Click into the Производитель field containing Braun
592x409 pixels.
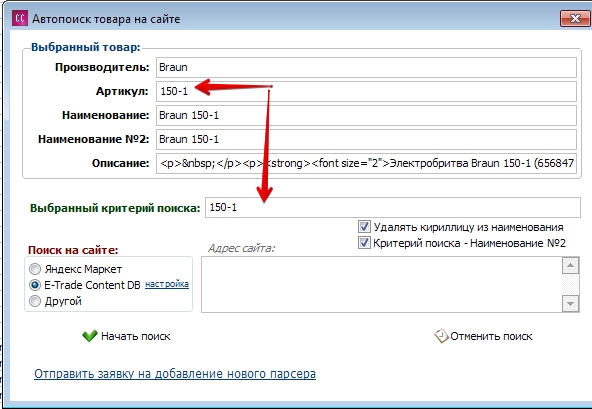[366, 67]
